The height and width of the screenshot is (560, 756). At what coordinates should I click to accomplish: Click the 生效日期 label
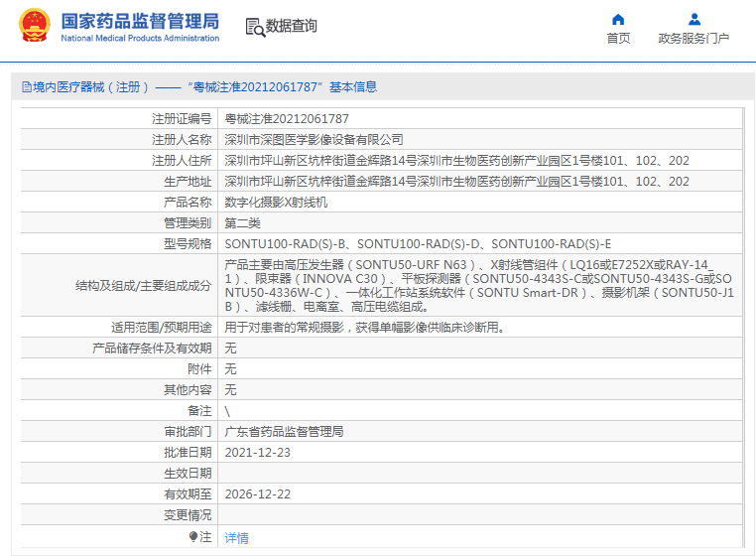tap(188, 474)
